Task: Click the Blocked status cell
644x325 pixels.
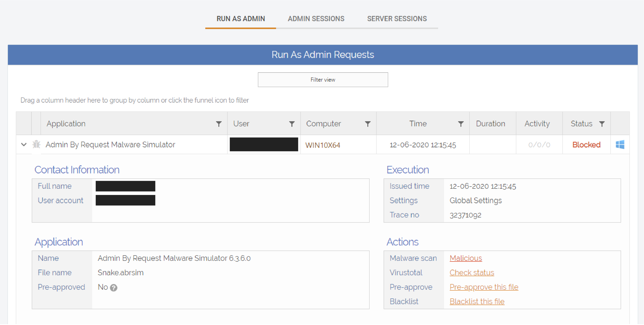Action: (586, 145)
